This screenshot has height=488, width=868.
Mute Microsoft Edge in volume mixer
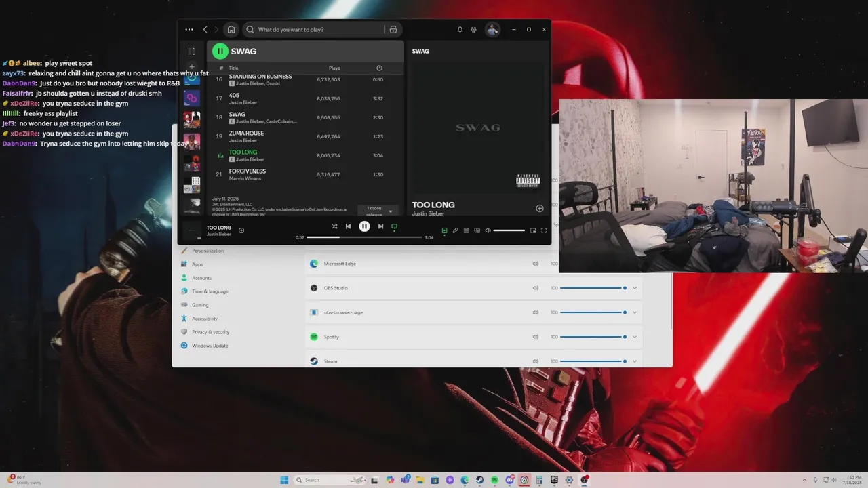(x=536, y=264)
